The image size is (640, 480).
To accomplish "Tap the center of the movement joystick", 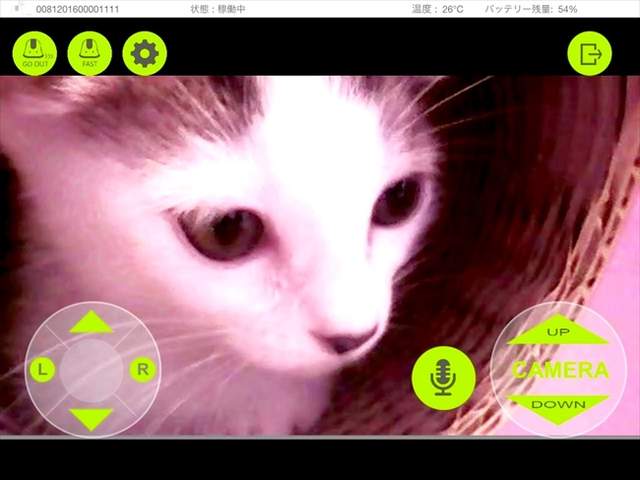I will (92, 370).
